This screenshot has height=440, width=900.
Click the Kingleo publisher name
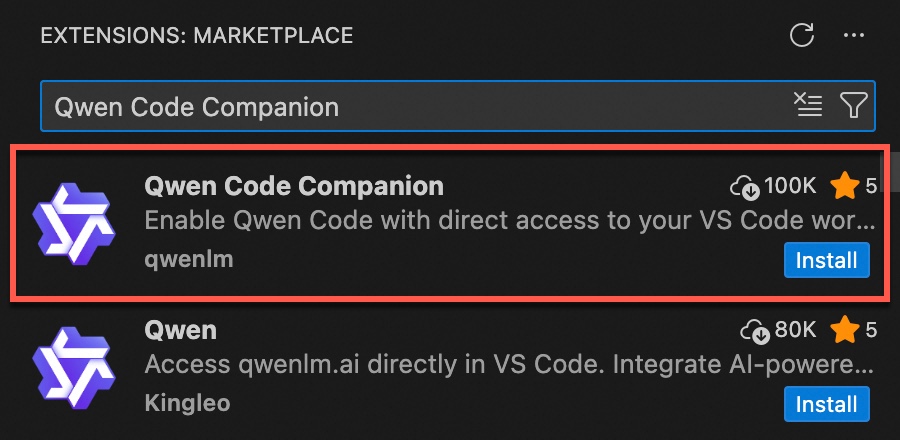click(188, 404)
